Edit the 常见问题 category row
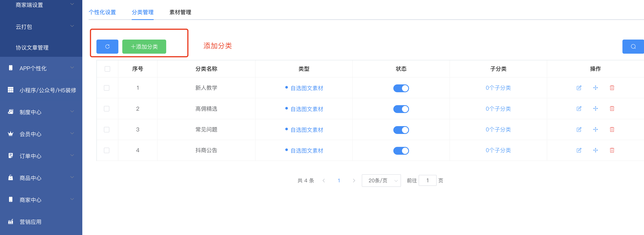Image resolution: width=644 pixels, height=235 pixels. pyautogui.click(x=579, y=129)
